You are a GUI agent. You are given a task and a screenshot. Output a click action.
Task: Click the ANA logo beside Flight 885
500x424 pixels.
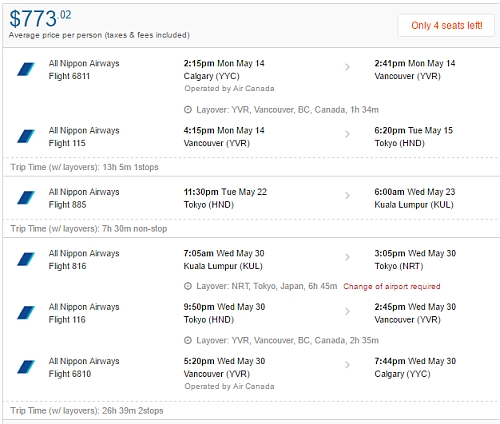click(x=26, y=198)
